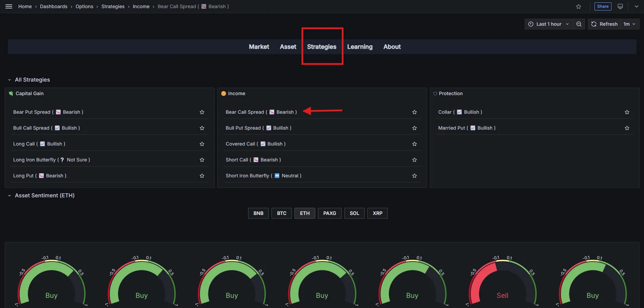This screenshot has height=308, width=644.
Task: Open the hamburger navigation menu
Action: 9,6
